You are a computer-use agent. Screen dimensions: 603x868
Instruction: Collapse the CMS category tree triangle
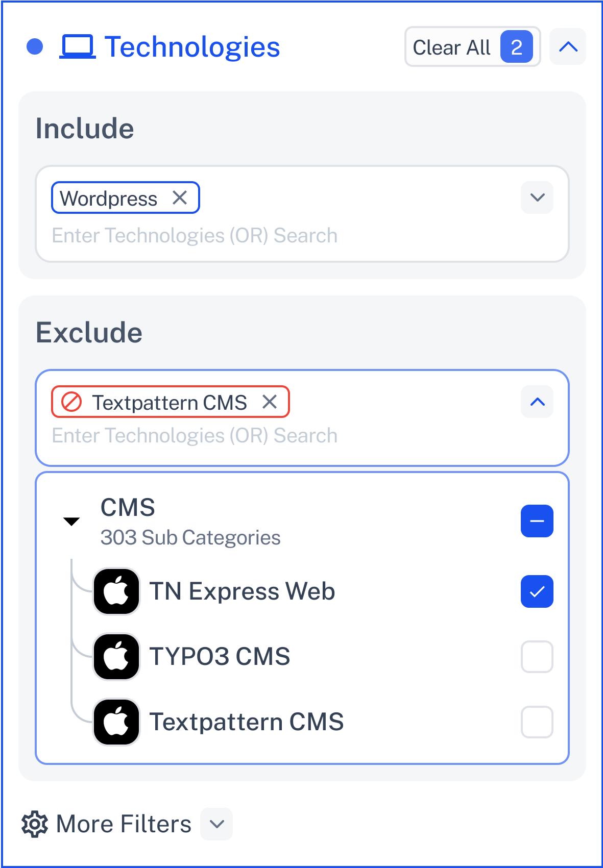click(71, 521)
